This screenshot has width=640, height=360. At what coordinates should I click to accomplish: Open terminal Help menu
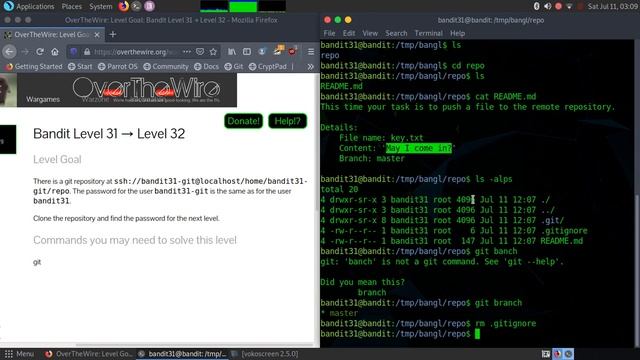458,33
